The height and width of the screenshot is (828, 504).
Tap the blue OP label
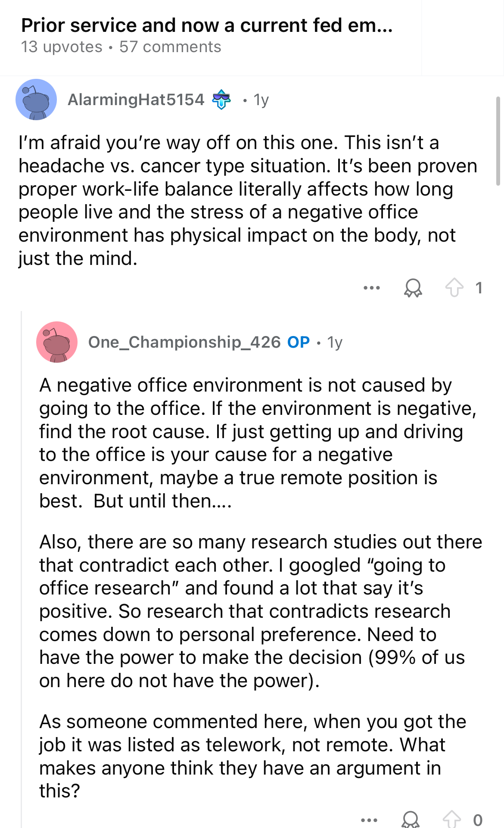point(299,342)
